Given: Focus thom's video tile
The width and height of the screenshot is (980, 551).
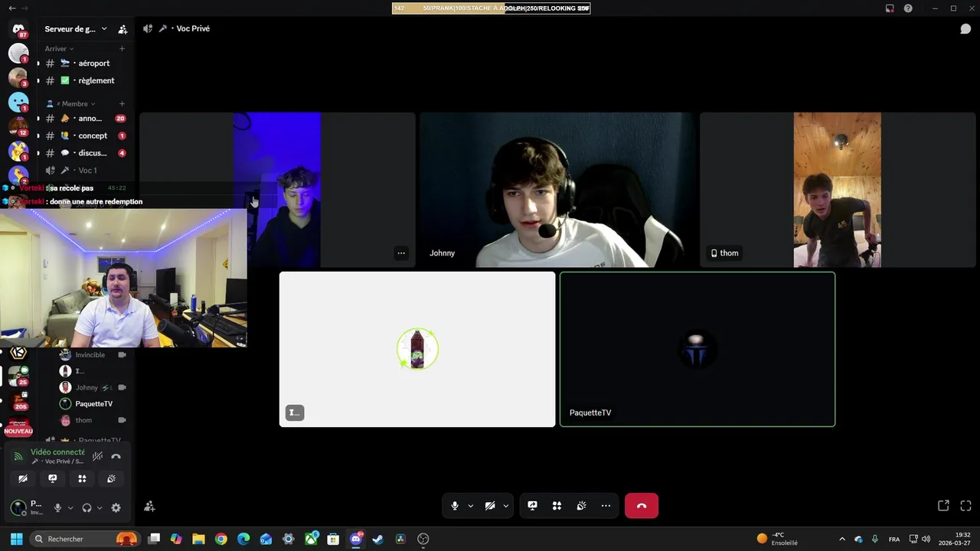Looking at the screenshot, I should pos(838,190).
